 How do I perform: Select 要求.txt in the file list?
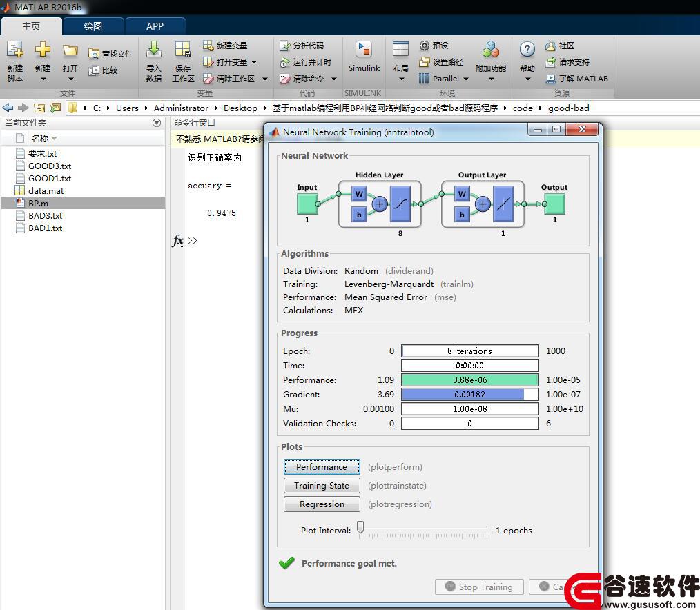click(83, 153)
